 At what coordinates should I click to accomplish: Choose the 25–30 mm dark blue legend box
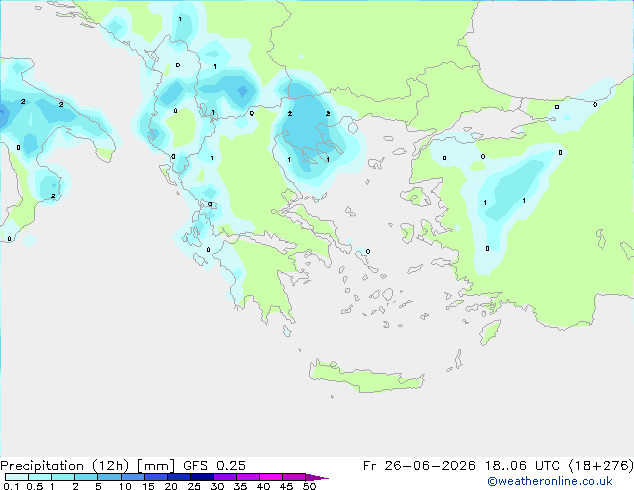pos(202,477)
